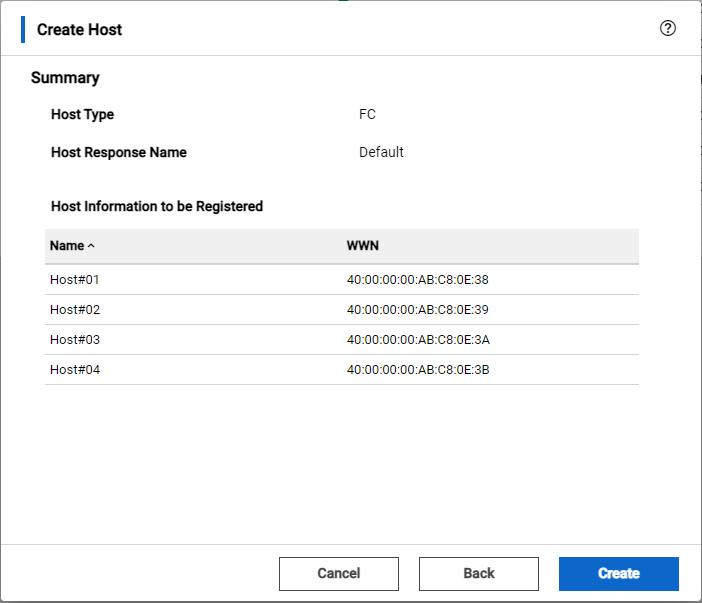Select the Host#02 row name

(x=75, y=310)
